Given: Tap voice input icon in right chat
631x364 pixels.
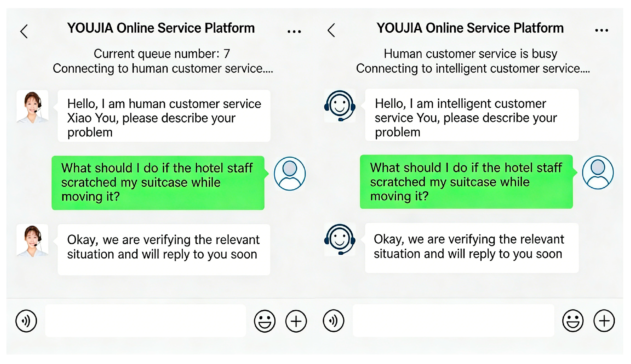Looking at the screenshot, I should (x=334, y=321).
